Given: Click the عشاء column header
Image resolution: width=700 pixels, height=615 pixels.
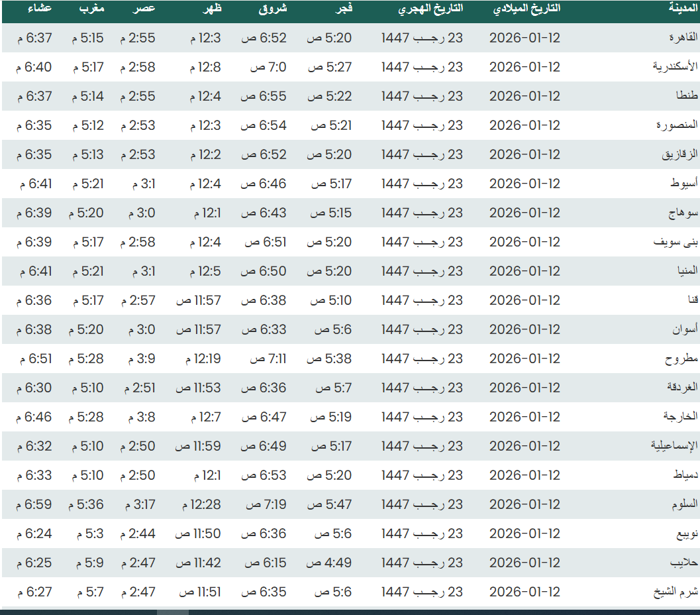Looking at the screenshot, I should coord(41,9).
